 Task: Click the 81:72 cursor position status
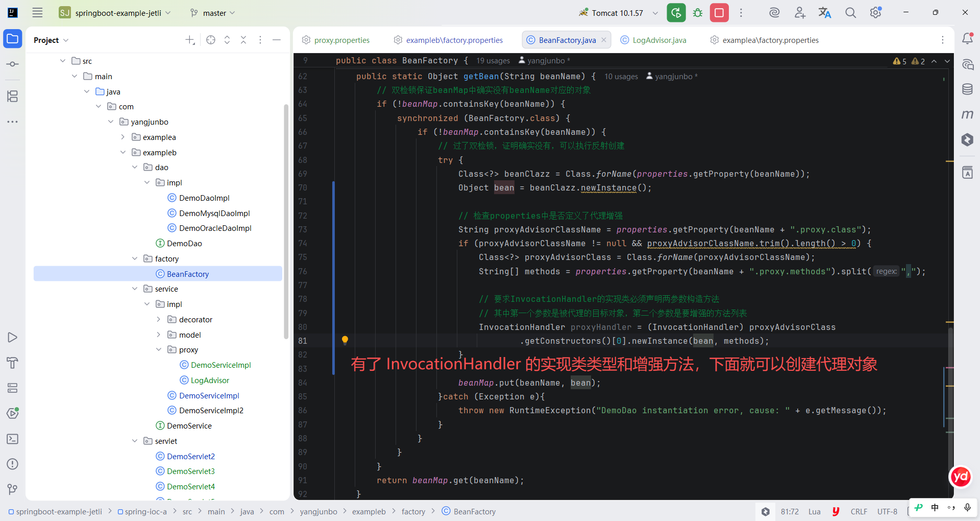[x=790, y=511]
